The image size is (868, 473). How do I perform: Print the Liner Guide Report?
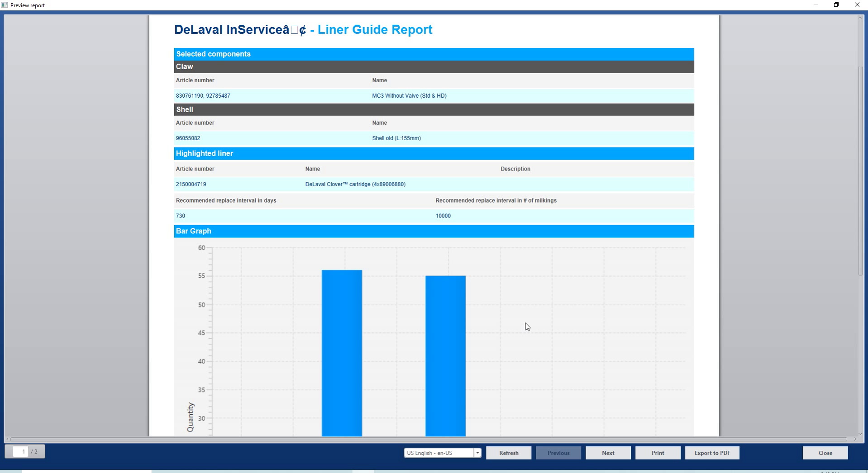[x=658, y=453]
